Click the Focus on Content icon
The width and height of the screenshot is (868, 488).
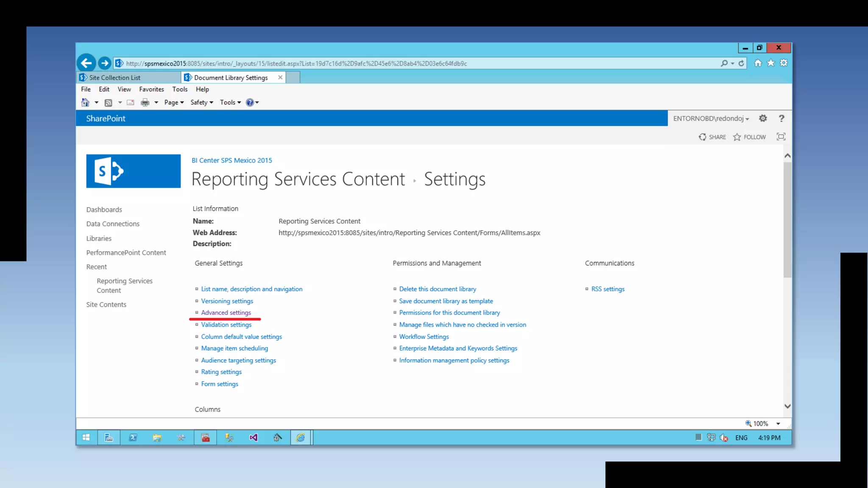(781, 137)
